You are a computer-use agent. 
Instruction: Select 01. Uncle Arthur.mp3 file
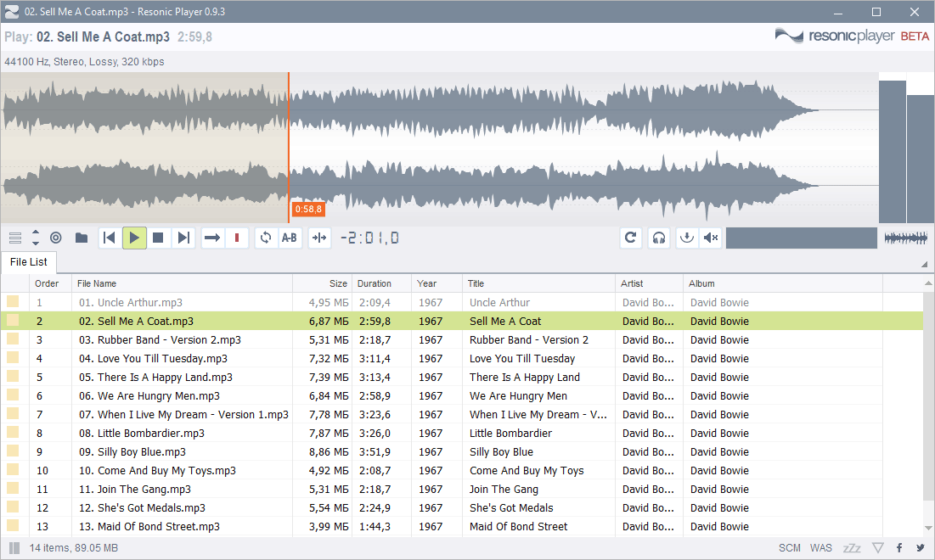pyautogui.click(x=131, y=303)
